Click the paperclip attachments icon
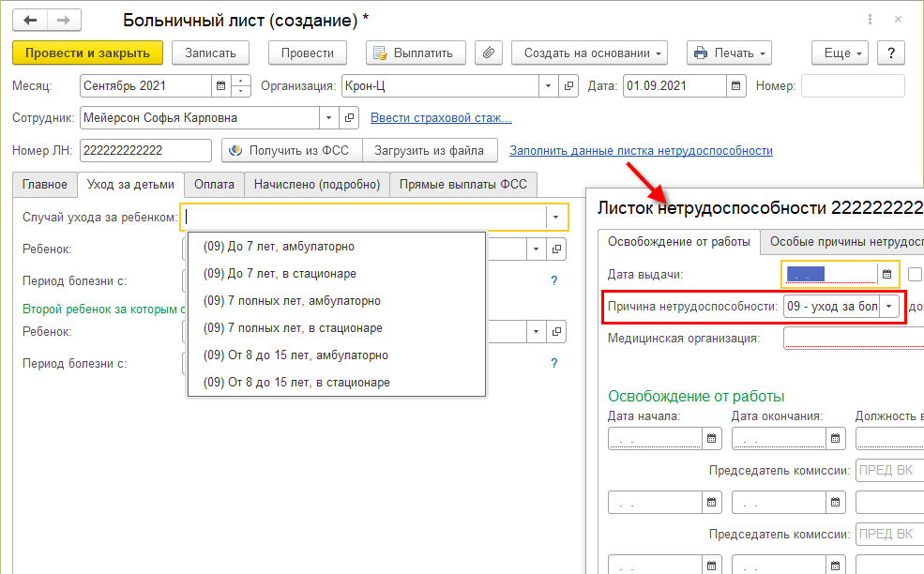The width and height of the screenshot is (924, 574). (x=488, y=53)
